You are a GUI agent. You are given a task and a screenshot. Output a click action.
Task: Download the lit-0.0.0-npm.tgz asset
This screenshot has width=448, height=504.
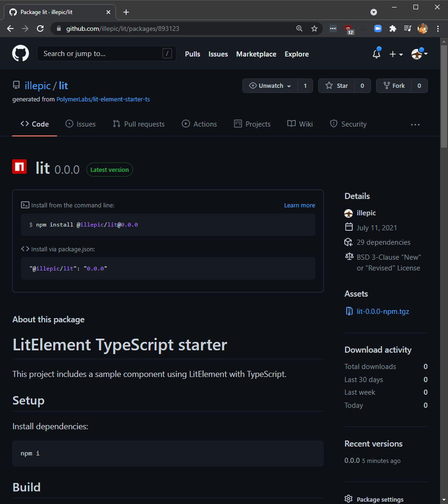point(383,312)
